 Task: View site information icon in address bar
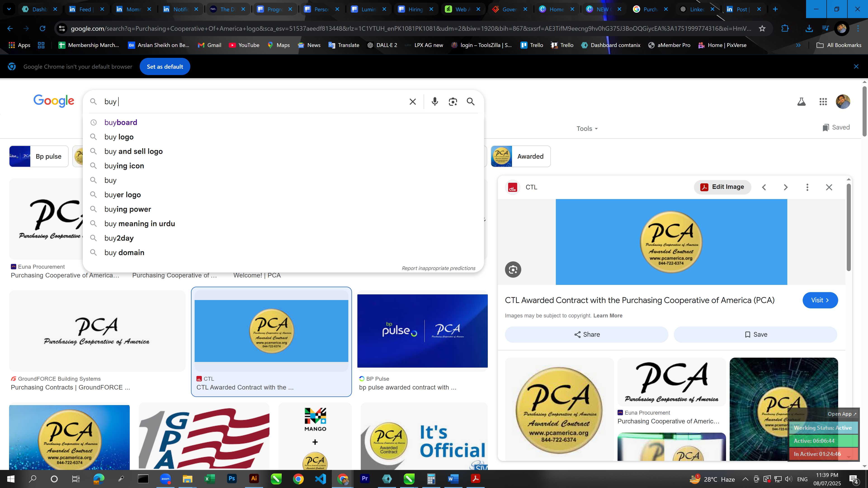coord(62,28)
